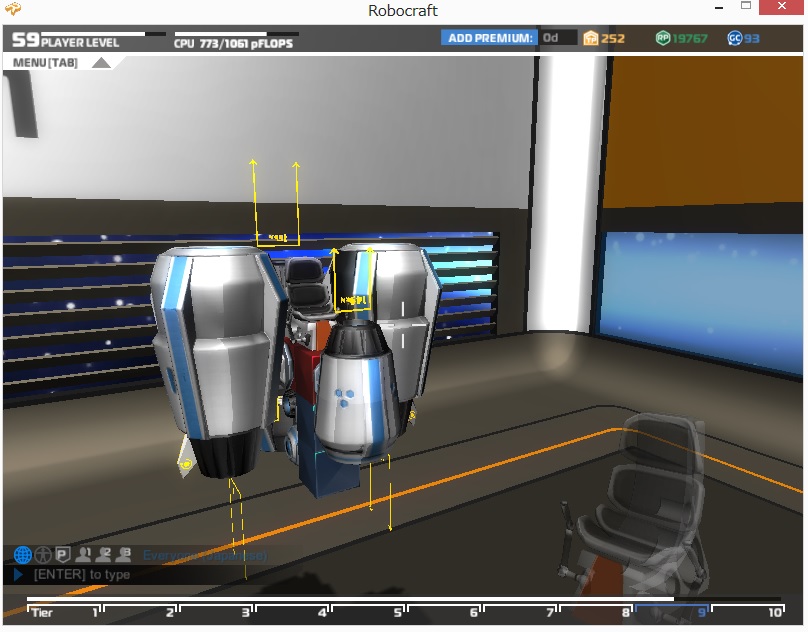The image size is (808, 632).
Task: Close the Robocraft window
Action: [782, 6]
